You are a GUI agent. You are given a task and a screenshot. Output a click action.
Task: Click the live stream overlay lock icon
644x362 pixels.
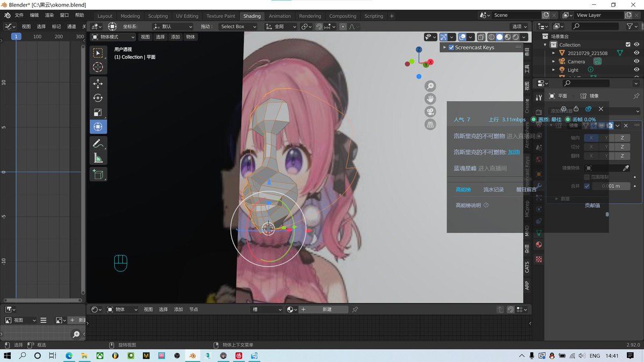[576, 109]
